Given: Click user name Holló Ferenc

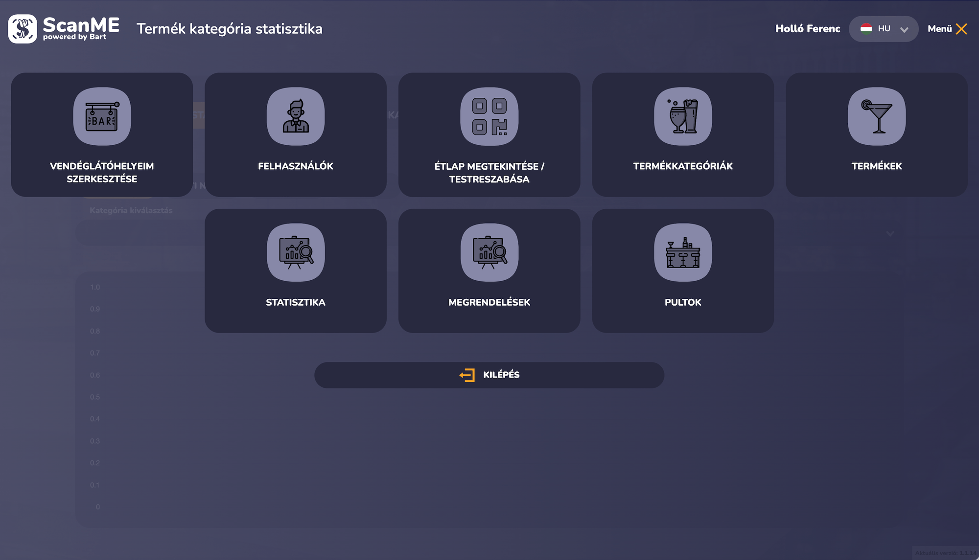Looking at the screenshot, I should tap(808, 29).
